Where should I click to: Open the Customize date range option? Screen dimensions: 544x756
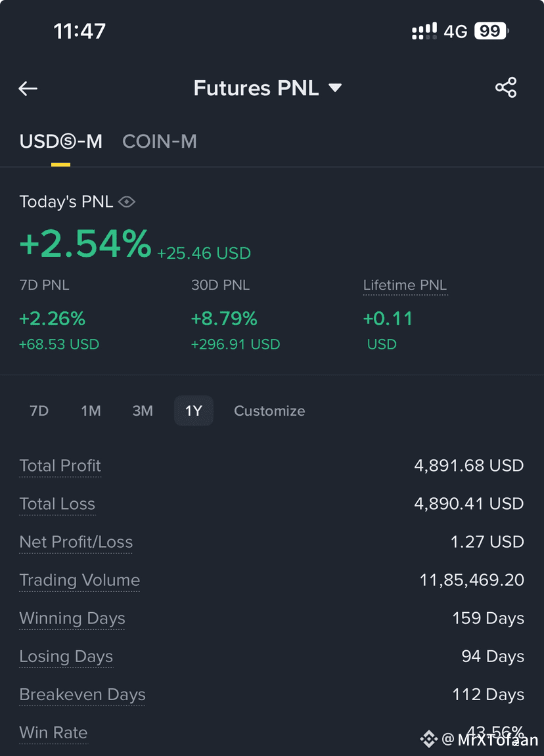pyautogui.click(x=269, y=411)
